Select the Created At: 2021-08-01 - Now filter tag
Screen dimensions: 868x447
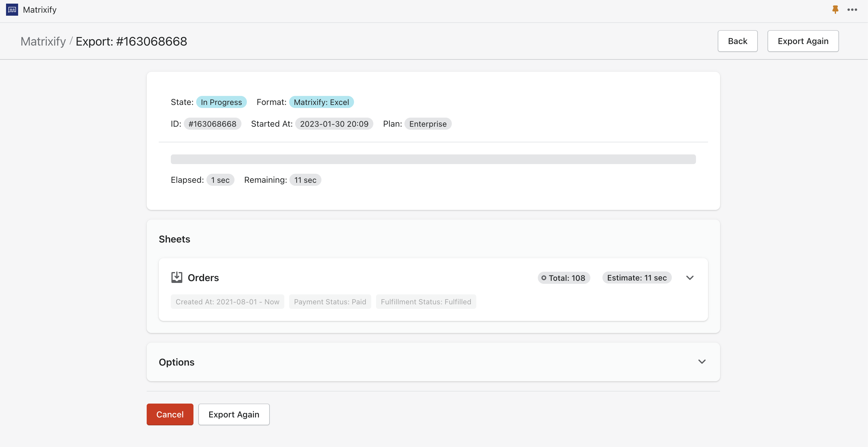(x=228, y=302)
